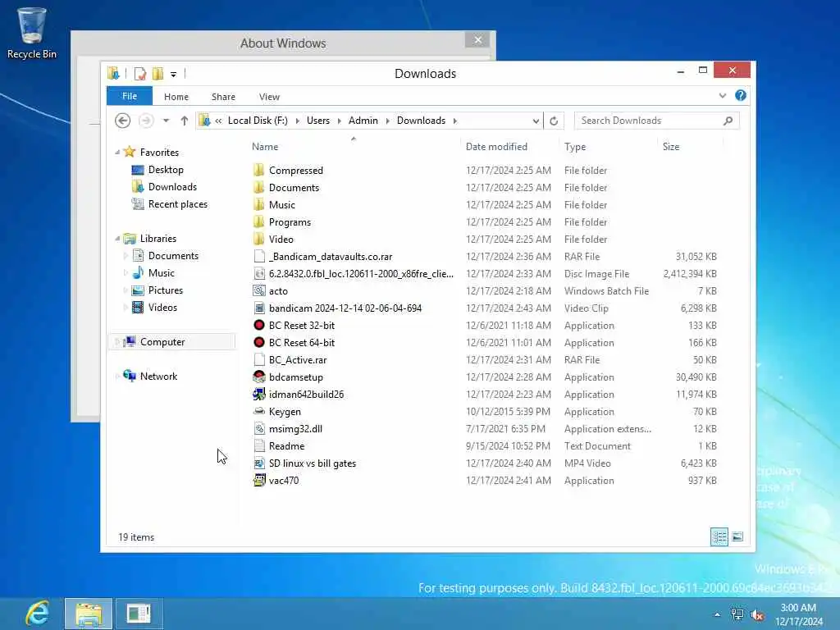
Task: Select the Pictures library
Action: (166, 290)
